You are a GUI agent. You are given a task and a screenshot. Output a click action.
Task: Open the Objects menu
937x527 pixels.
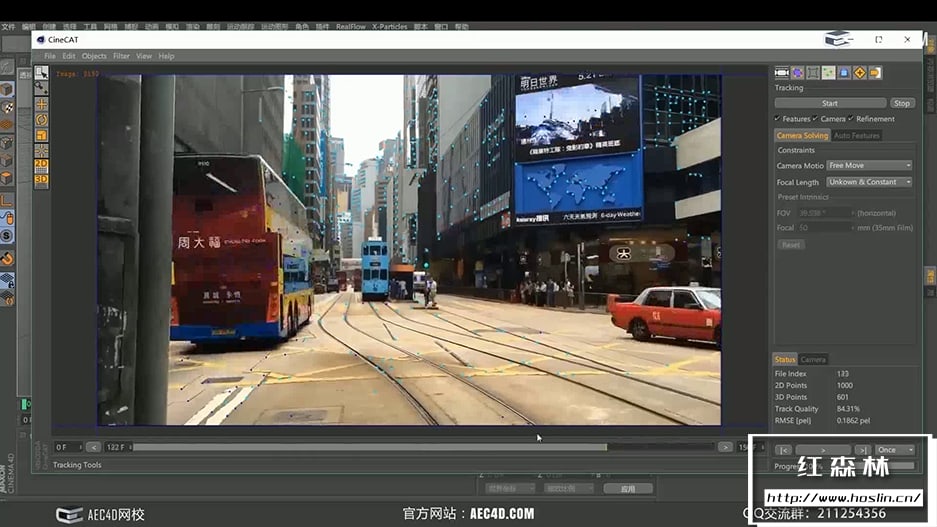[x=94, y=56]
